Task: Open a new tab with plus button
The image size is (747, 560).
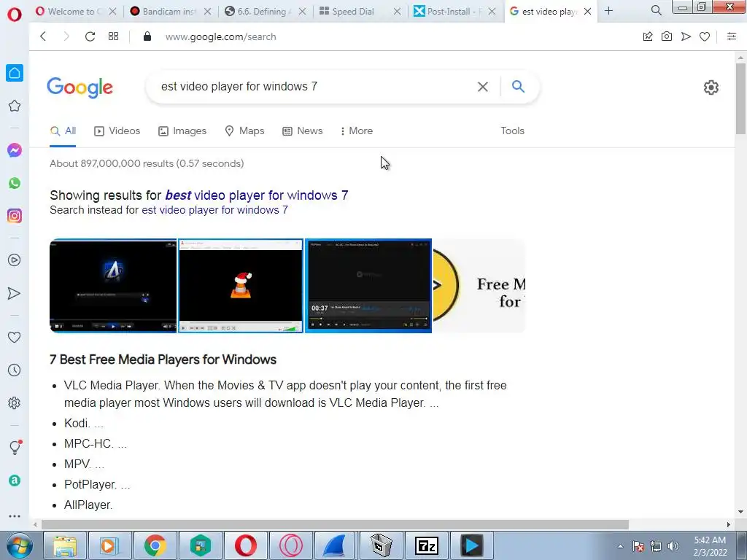Action: pyautogui.click(x=608, y=11)
